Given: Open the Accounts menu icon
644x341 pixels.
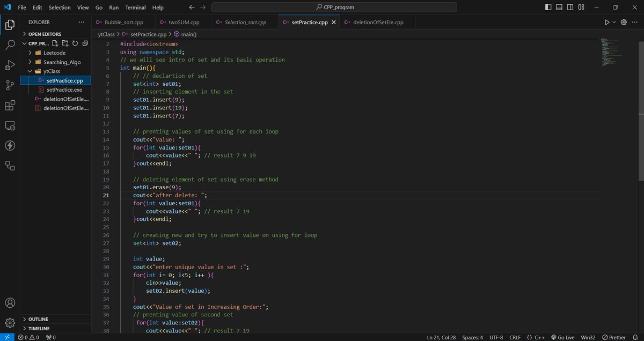Looking at the screenshot, I should (x=10, y=303).
